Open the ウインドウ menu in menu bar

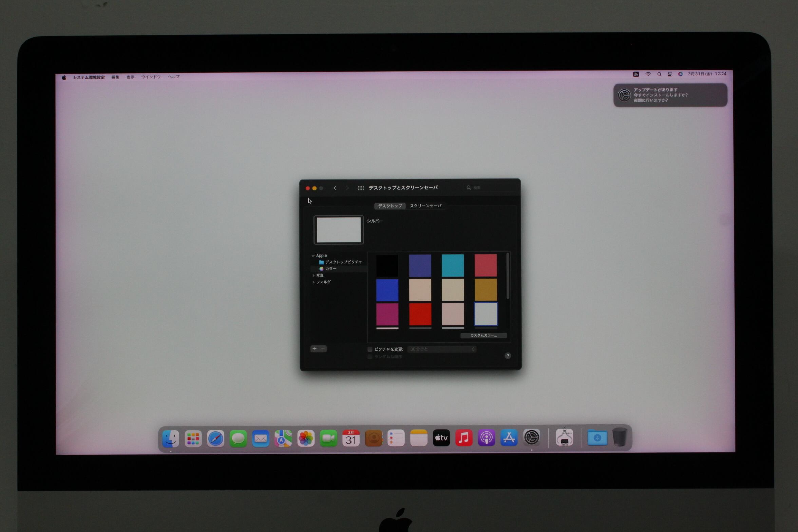(x=151, y=77)
